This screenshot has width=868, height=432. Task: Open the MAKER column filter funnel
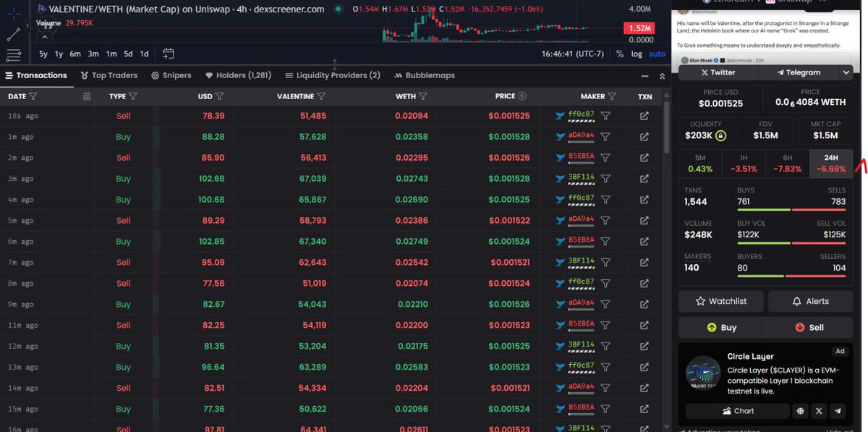point(612,96)
